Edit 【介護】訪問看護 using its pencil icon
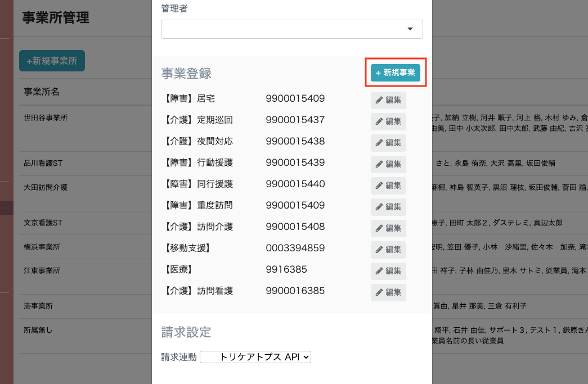 tap(388, 292)
